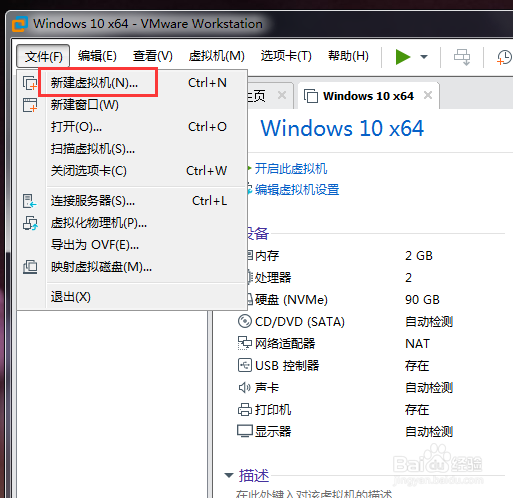Click the snapshot clock toolbar icon
Viewport: 513px width, 498px height.
click(504, 57)
